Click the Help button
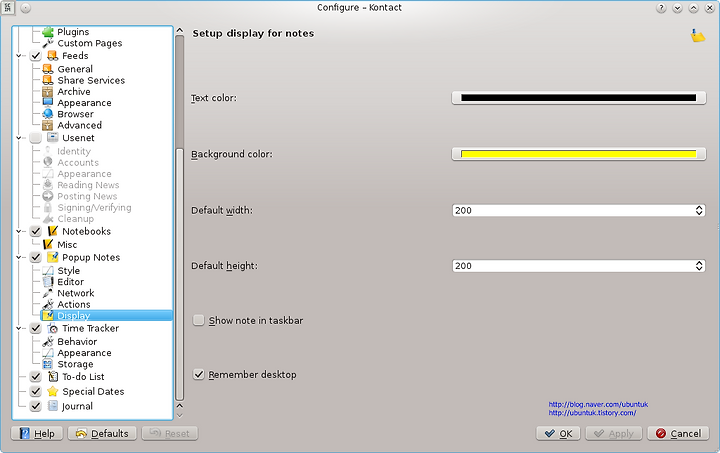 pyautogui.click(x=37, y=434)
